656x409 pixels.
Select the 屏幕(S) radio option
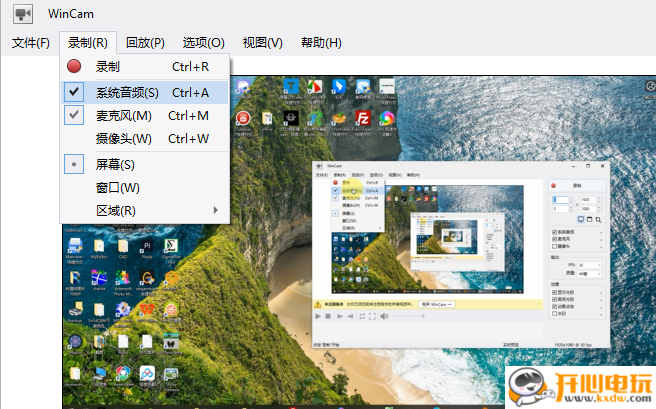[74, 164]
